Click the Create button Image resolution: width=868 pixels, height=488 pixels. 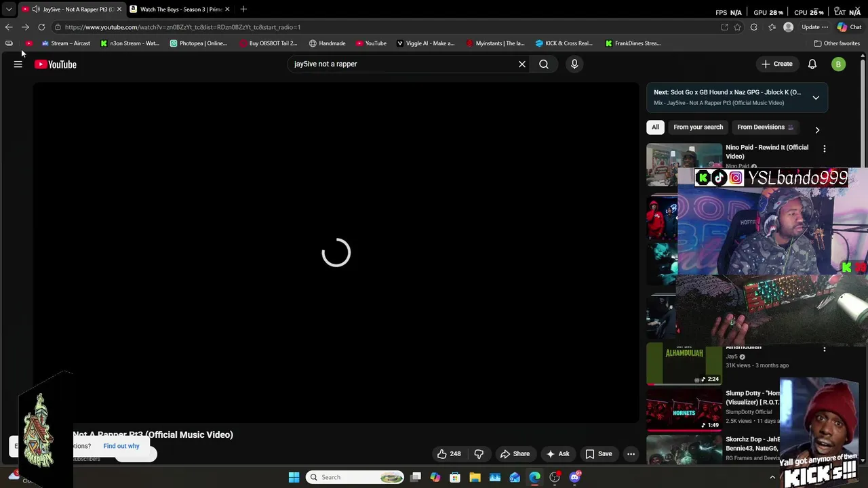click(x=776, y=64)
